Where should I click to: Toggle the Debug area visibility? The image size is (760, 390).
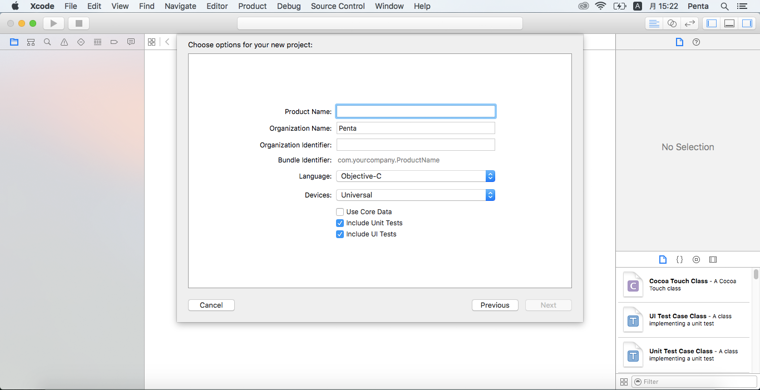(729, 23)
